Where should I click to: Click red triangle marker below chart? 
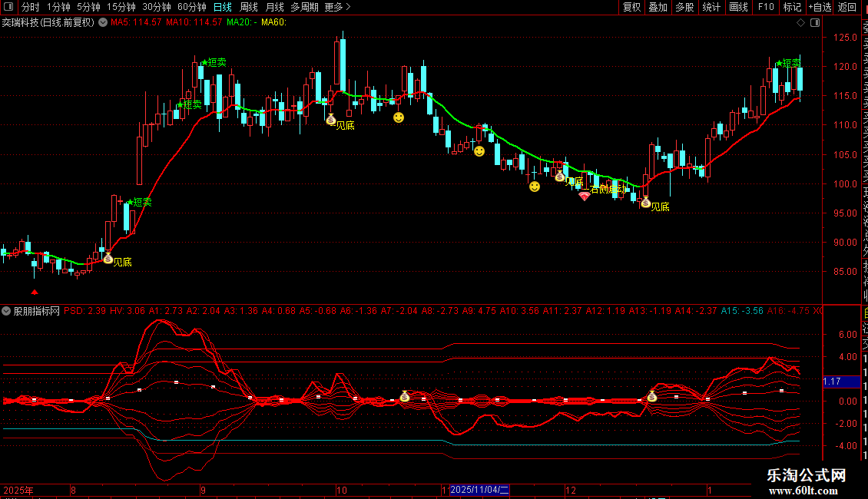[35, 292]
